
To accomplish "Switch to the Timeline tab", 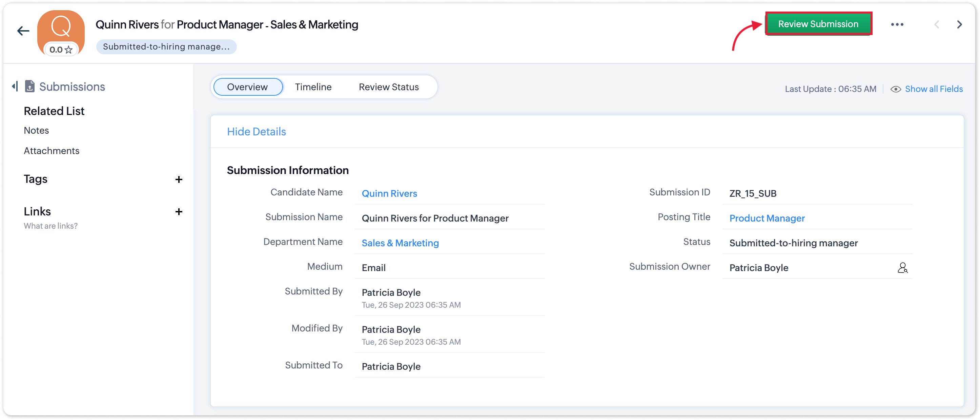I will [x=313, y=87].
